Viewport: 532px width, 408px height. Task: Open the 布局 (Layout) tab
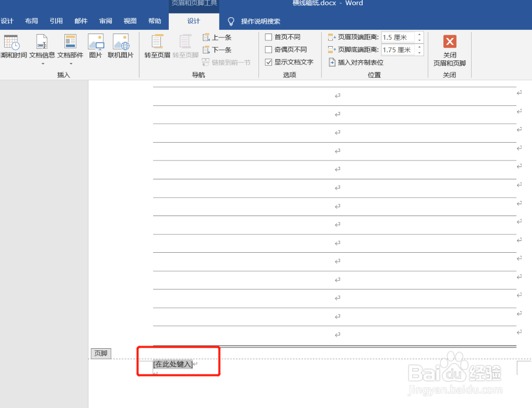(x=31, y=21)
